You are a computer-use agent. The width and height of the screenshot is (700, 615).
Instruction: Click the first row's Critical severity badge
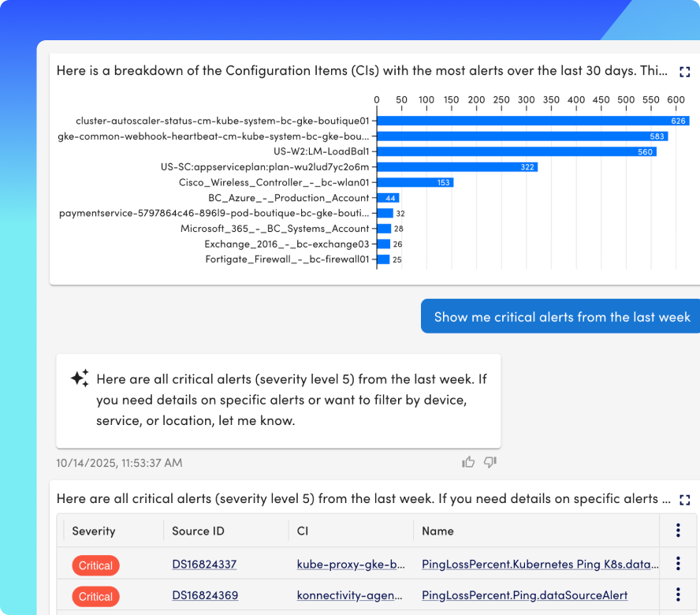tap(95, 565)
